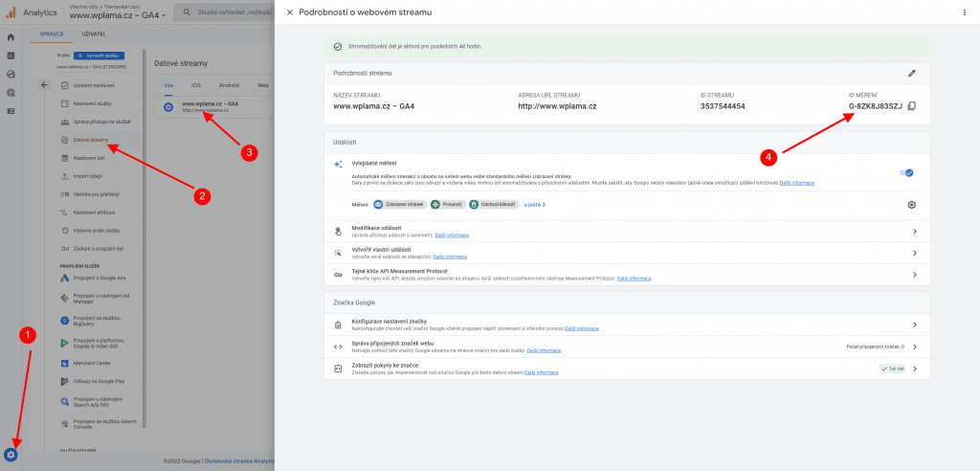Click the Zobrazit pokyny ke značce icon
Image resolution: width=980 pixels, height=471 pixels.
pyautogui.click(x=338, y=369)
